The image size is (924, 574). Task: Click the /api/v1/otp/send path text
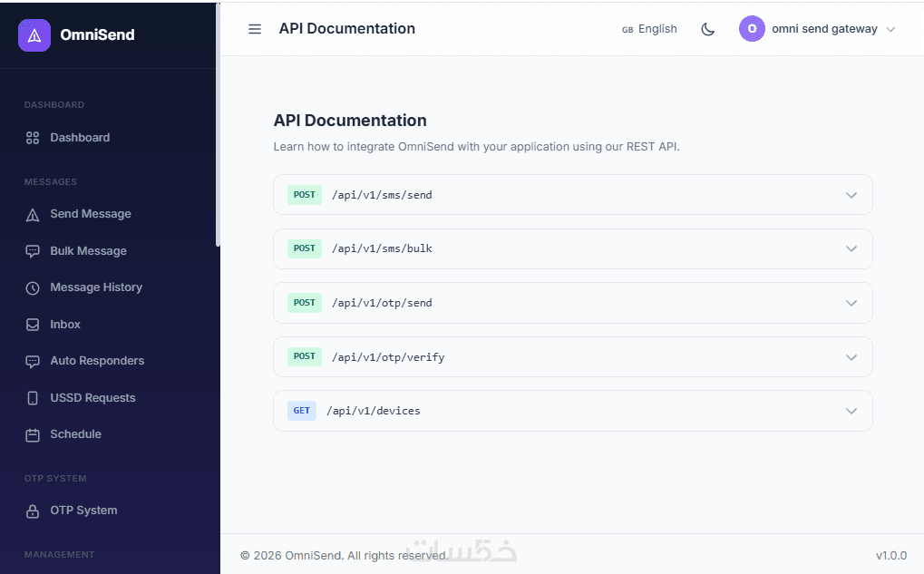tap(382, 303)
